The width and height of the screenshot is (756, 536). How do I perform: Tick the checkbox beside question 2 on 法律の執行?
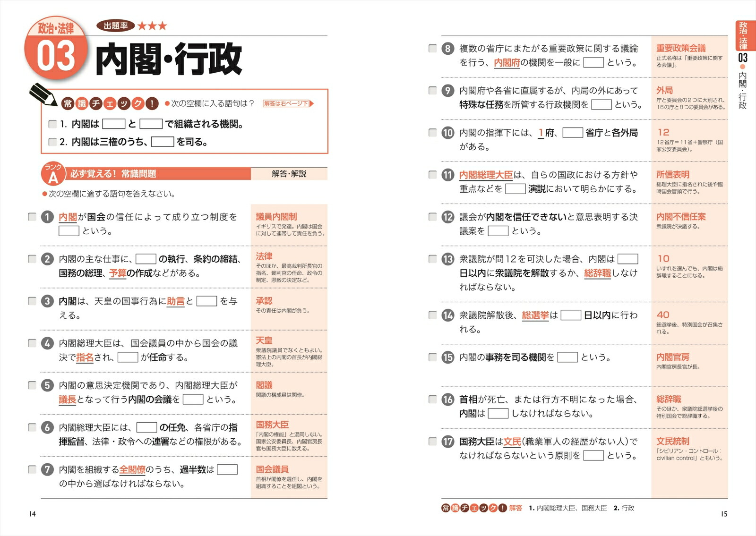pyautogui.click(x=32, y=259)
